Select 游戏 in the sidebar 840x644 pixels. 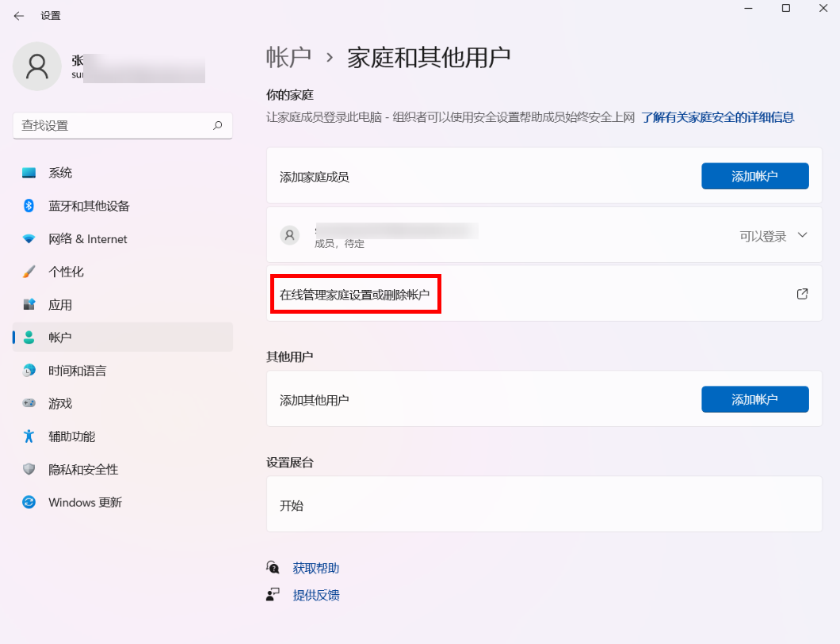click(x=60, y=404)
